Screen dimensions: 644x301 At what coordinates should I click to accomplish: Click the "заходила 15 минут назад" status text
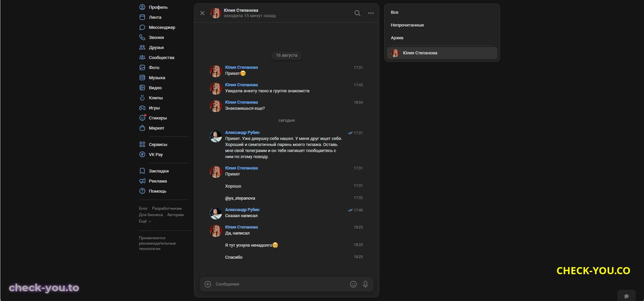[x=250, y=16]
